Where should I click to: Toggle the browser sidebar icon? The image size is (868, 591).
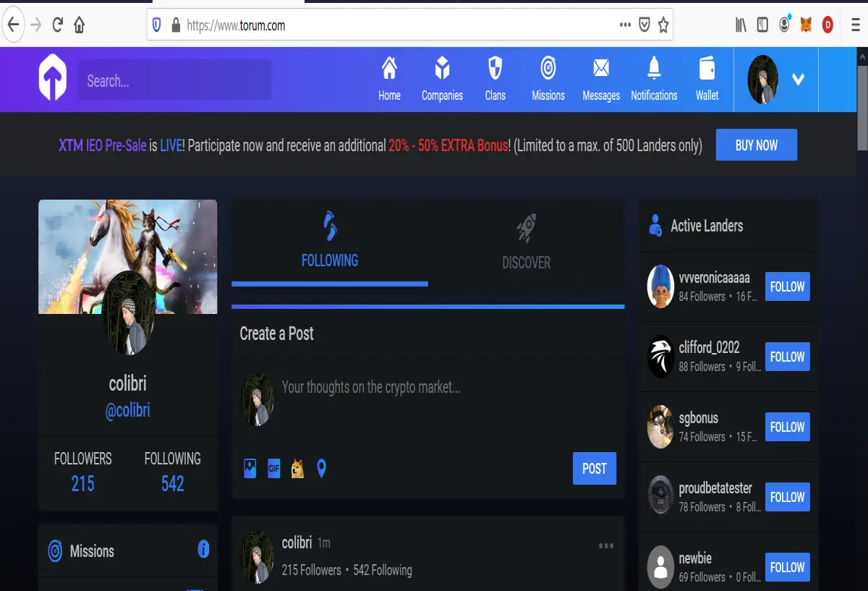(x=762, y=25)
